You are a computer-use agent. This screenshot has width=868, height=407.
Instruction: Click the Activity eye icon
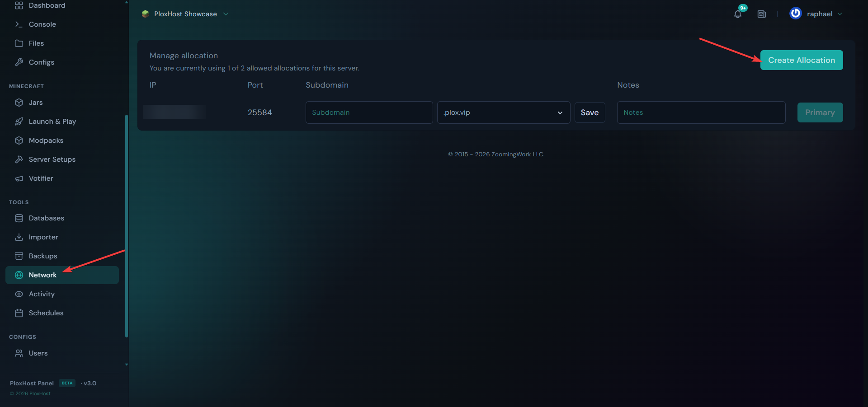click(19, 294)
